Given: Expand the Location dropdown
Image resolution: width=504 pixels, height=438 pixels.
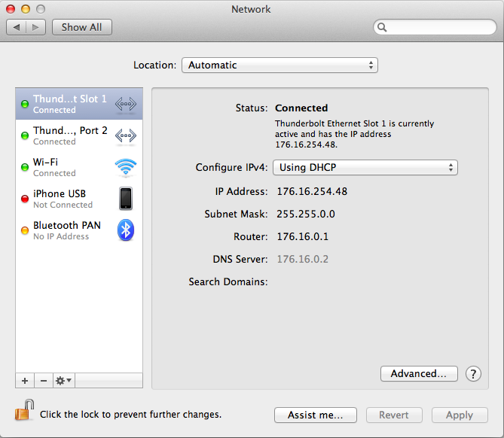Looking at the screenshot, I should point(279,65).
